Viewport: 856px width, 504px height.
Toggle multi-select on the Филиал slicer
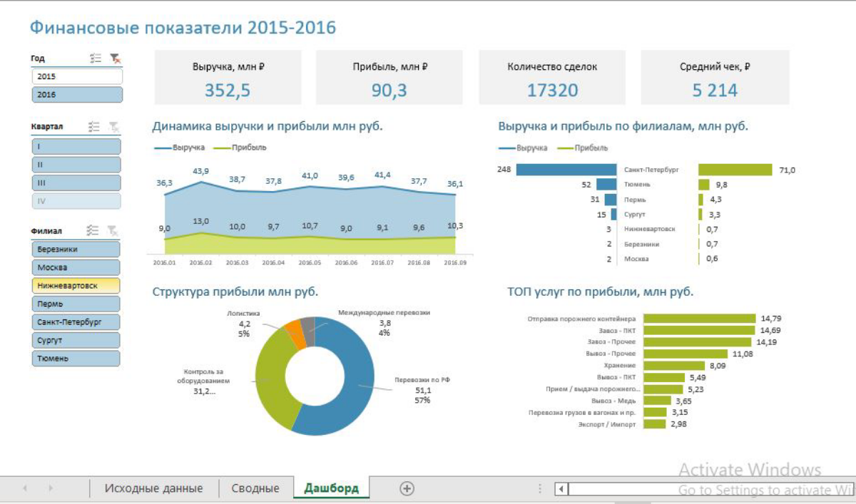tap(92, 230)
